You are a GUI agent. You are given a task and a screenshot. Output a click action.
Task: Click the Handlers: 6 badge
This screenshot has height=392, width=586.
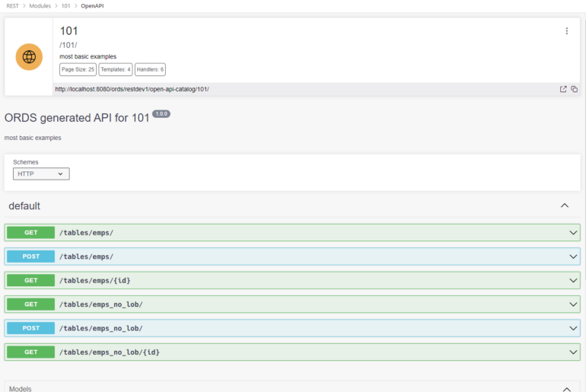tap(150, 69)
